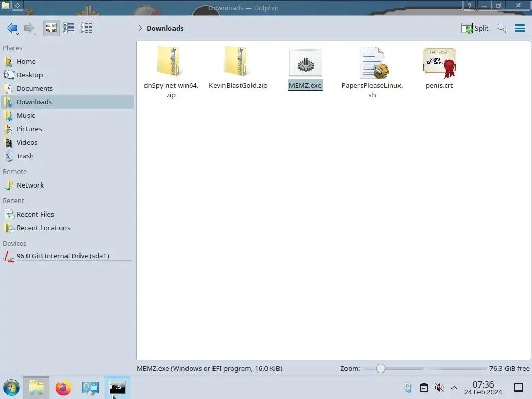Adjust the Zoom slider handle
This screenshot has height=399, width=532.
381,368
